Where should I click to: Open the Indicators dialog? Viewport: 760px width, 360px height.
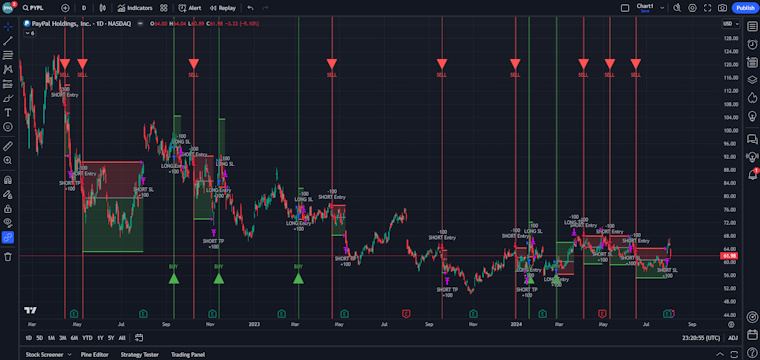click(x=135, y=8)
